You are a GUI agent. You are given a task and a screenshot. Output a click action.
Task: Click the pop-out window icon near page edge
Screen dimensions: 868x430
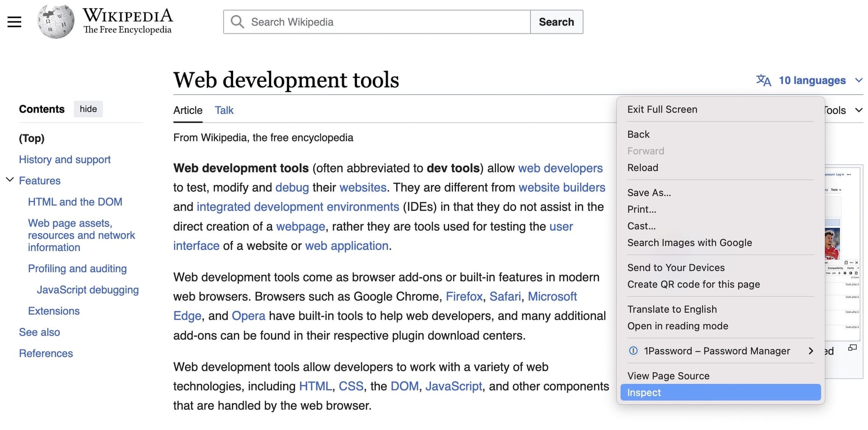852,347
